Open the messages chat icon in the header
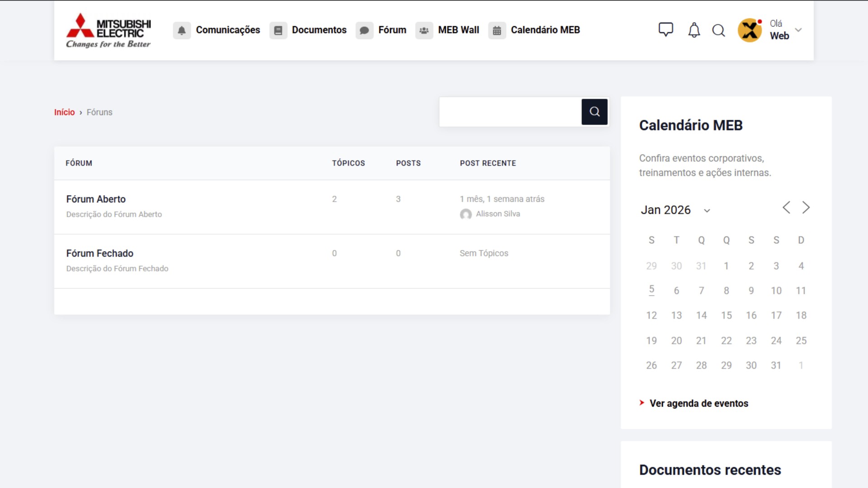868x488 pixels. [x=665, y=30]
